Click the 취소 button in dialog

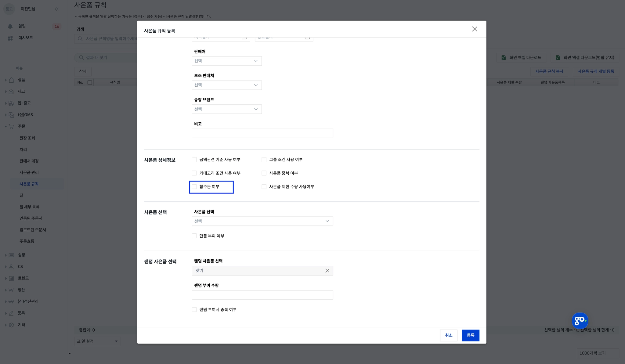448,335
